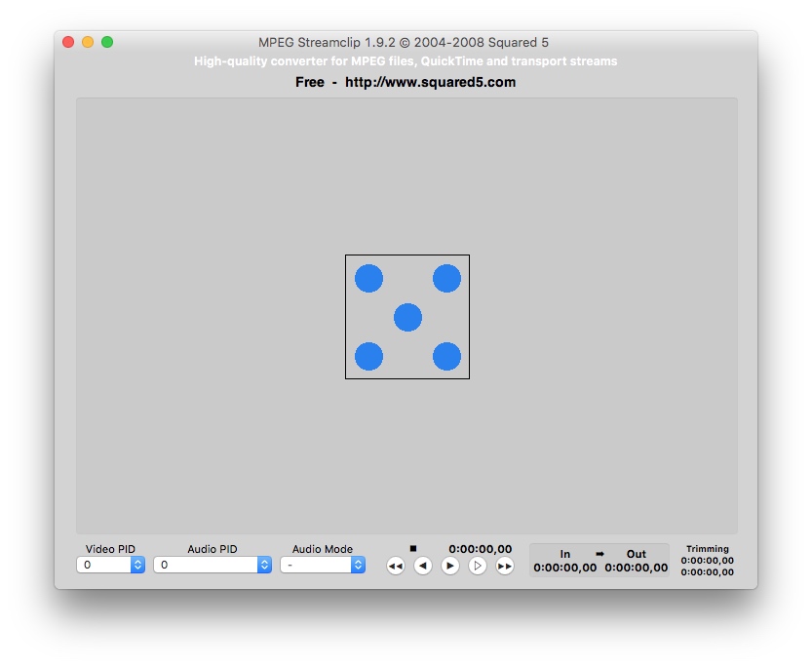Click the reverse play button
The image size is (812, 667).
423,566
